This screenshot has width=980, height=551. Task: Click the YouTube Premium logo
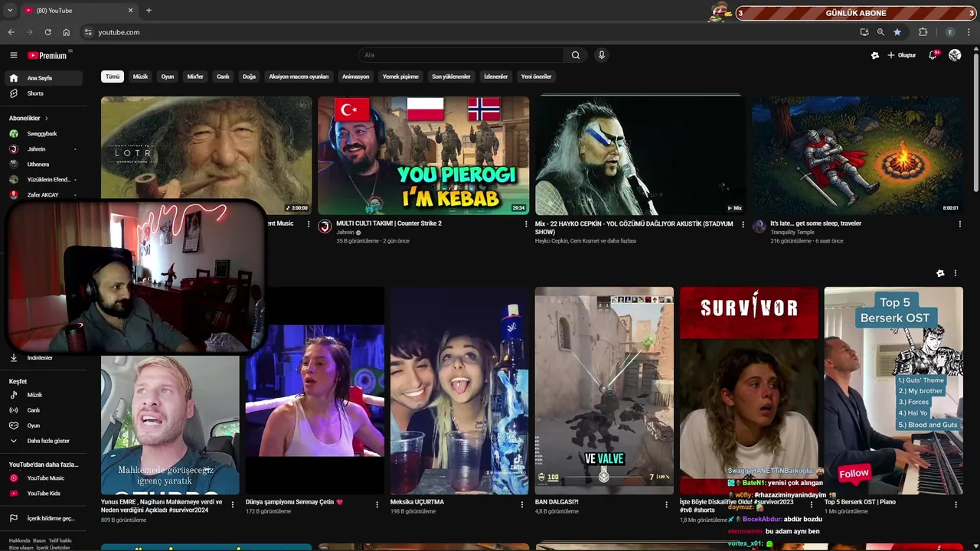pos(47,55)
